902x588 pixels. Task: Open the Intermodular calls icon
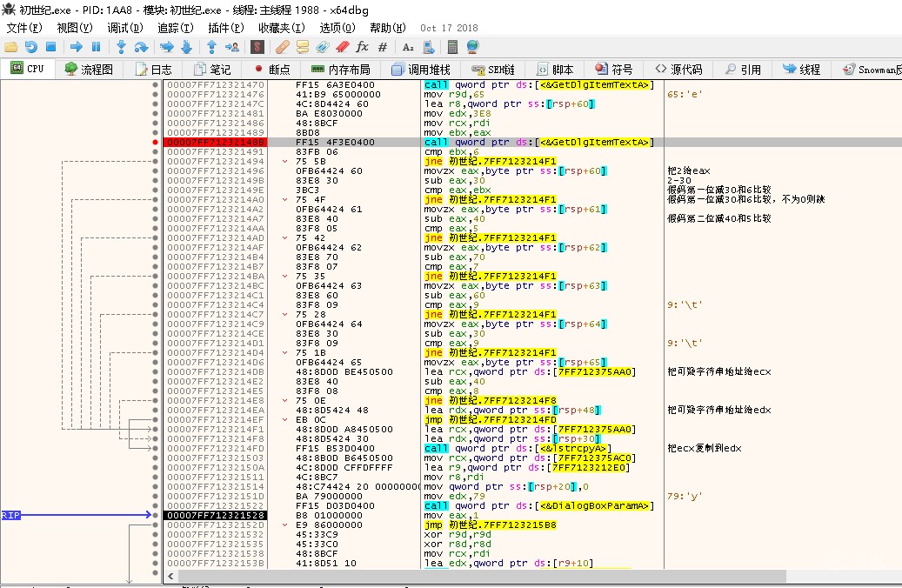(x=429, y=47)
